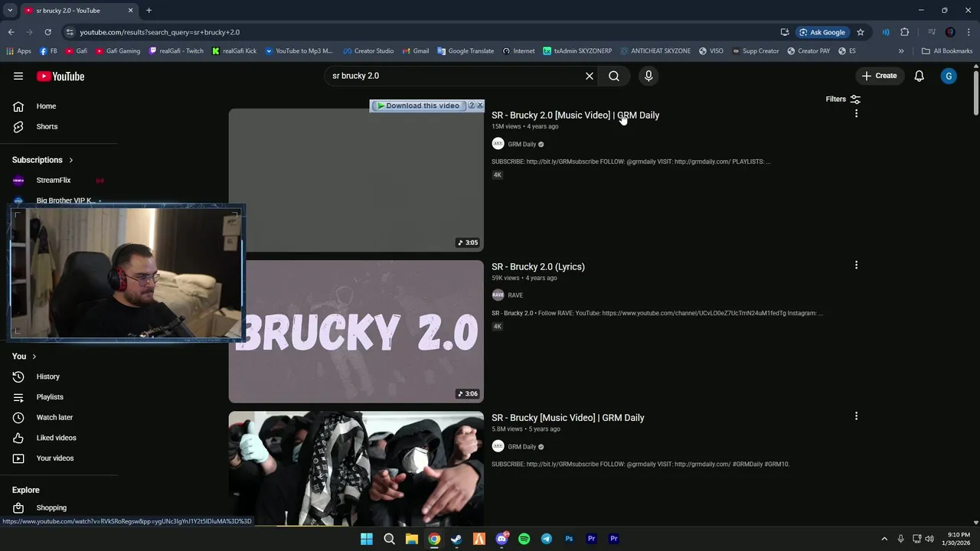Close the sr brucky 2.0 YouTube tab
The image size is (980, 551).
(130, 11)
